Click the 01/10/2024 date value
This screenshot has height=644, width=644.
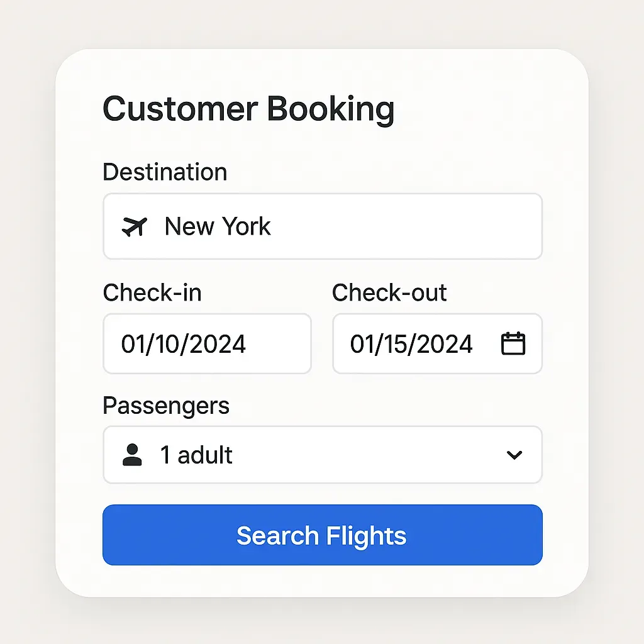(183, 344)
